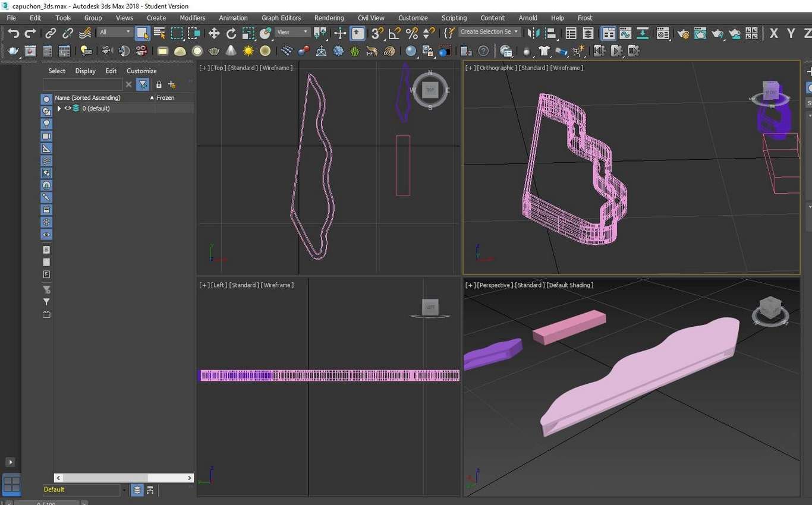Open the Mirror tool

pos(533,33)
